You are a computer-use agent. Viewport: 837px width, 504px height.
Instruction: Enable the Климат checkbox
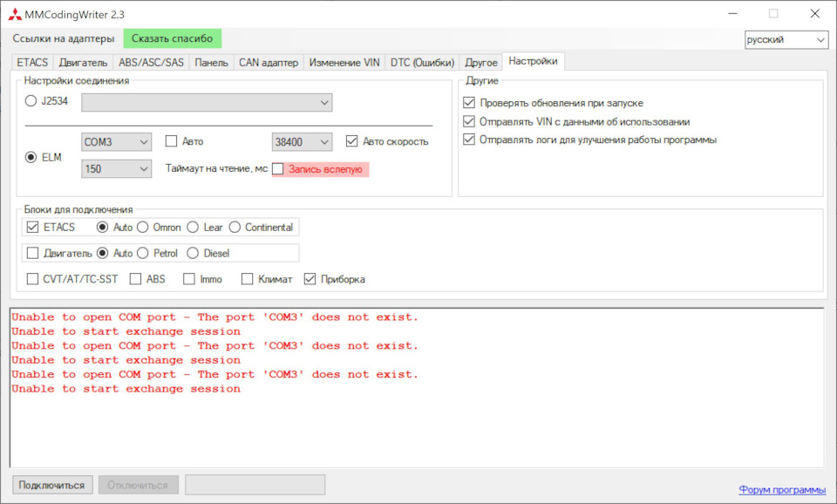point(247,279)
